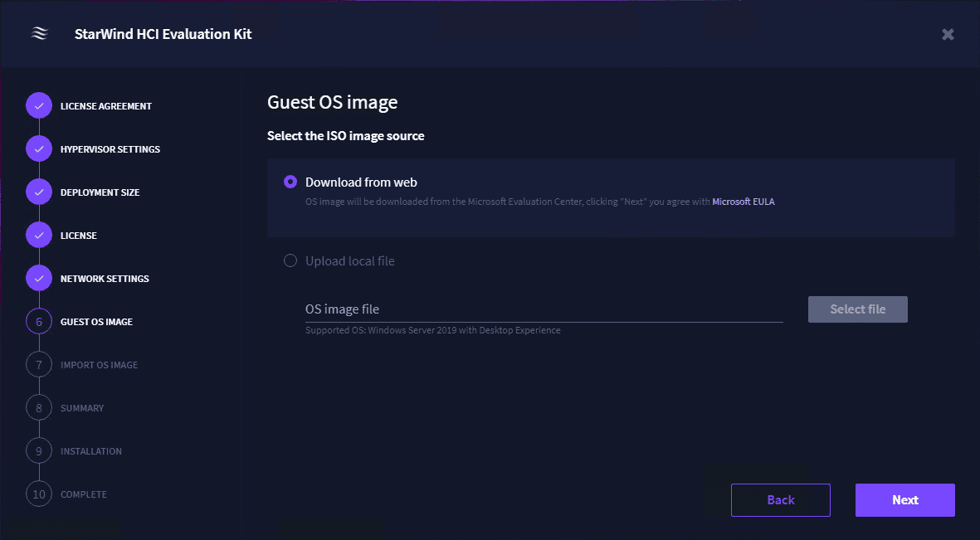Open the Network Settings step label
980x540 pixels.
(105, 279)
